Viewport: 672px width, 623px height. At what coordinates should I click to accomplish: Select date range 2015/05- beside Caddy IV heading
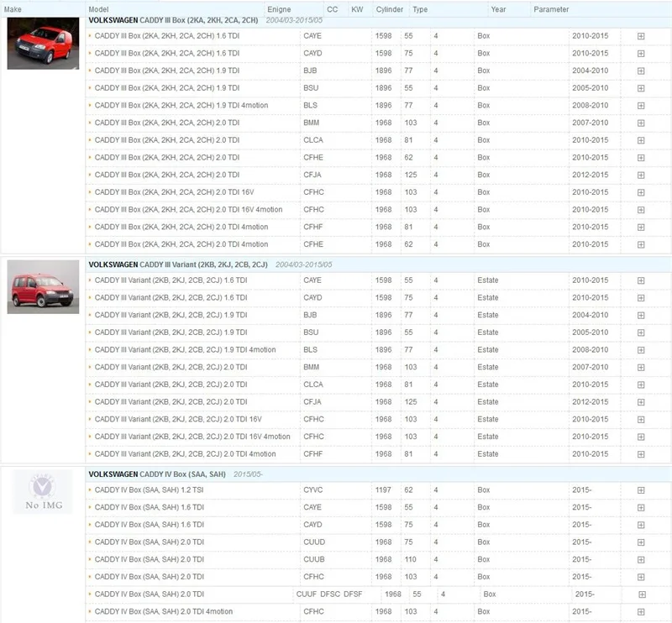pos(248,474)
